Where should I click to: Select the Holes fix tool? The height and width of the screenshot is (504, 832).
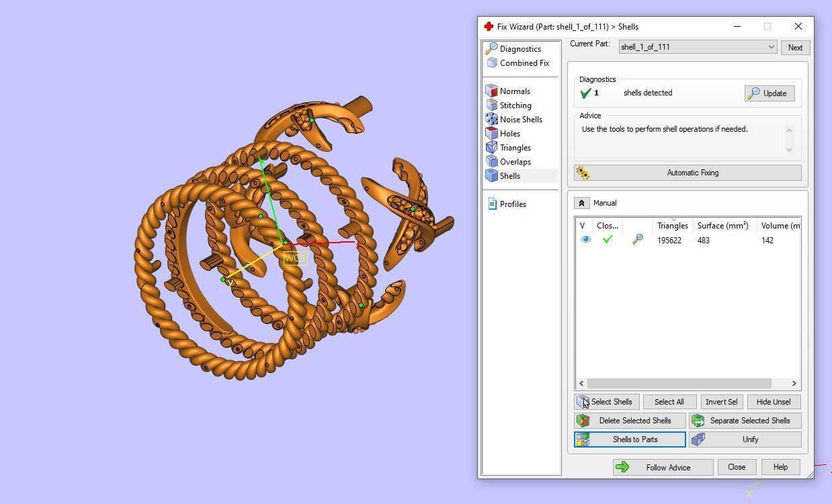coord(510,133)
